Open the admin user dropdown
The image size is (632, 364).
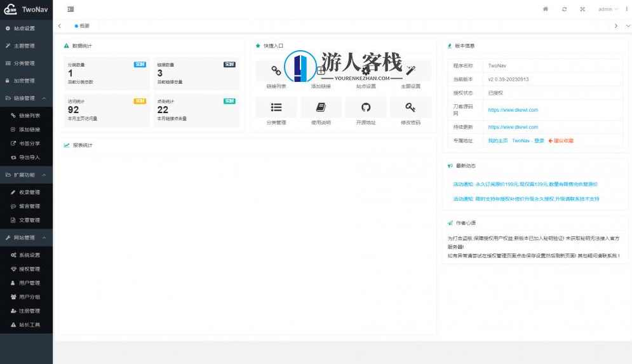click(x=608, y=9)
